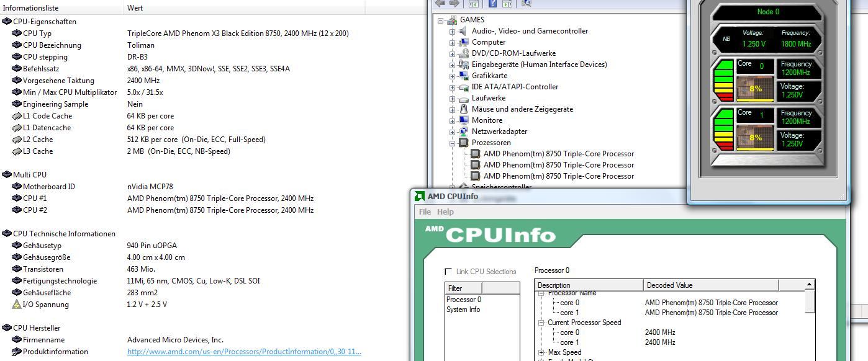868x361 pixels.
Task: Click the speaker icon for Audio-, Video- und Gamecontroller
Action: [x=463, y=31]
